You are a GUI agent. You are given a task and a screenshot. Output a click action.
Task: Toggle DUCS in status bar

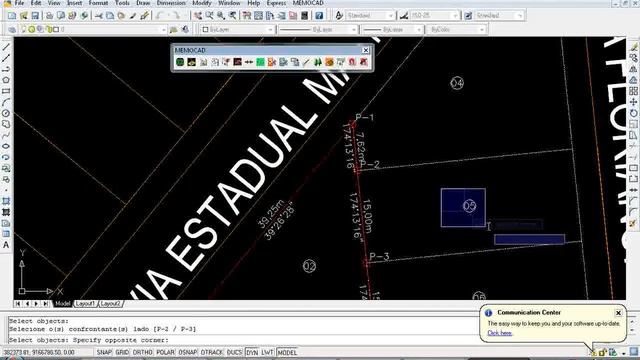[x=234, y=352]
